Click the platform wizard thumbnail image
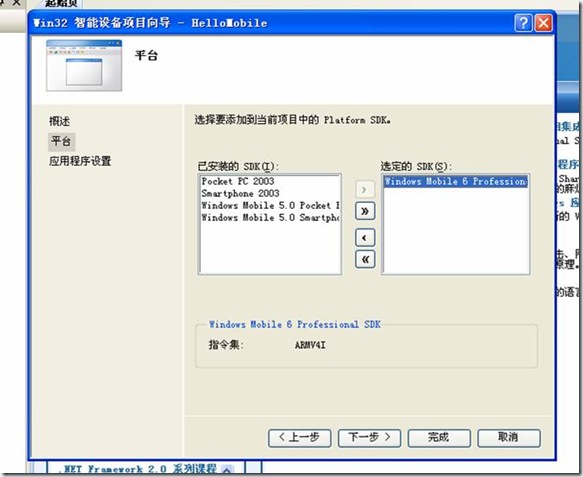 pos(84,65)
